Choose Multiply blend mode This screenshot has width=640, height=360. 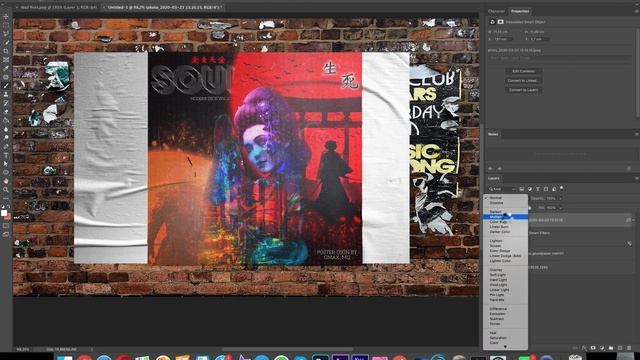tap(505, 217)
